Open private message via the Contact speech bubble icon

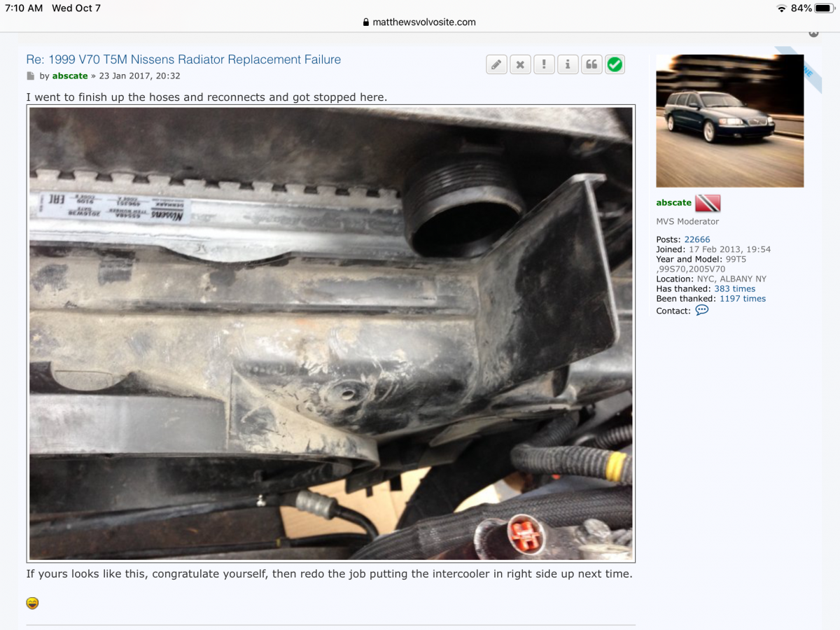click(702, 309)
